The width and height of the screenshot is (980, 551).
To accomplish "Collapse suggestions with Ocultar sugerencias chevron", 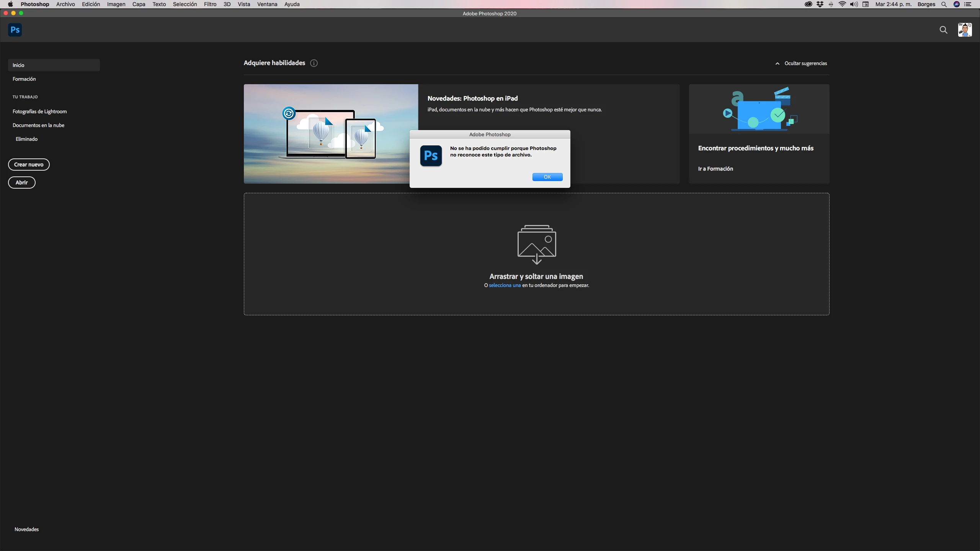I will coord(777,64).
